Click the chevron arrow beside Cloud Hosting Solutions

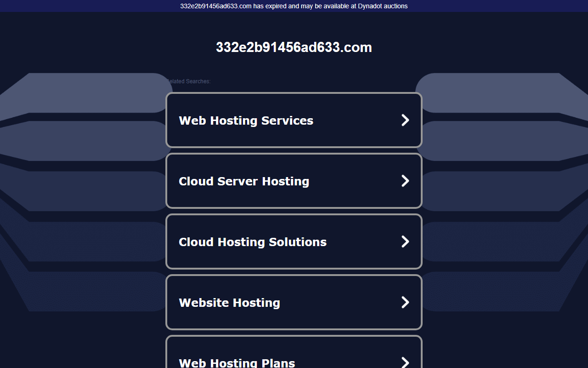405,241
